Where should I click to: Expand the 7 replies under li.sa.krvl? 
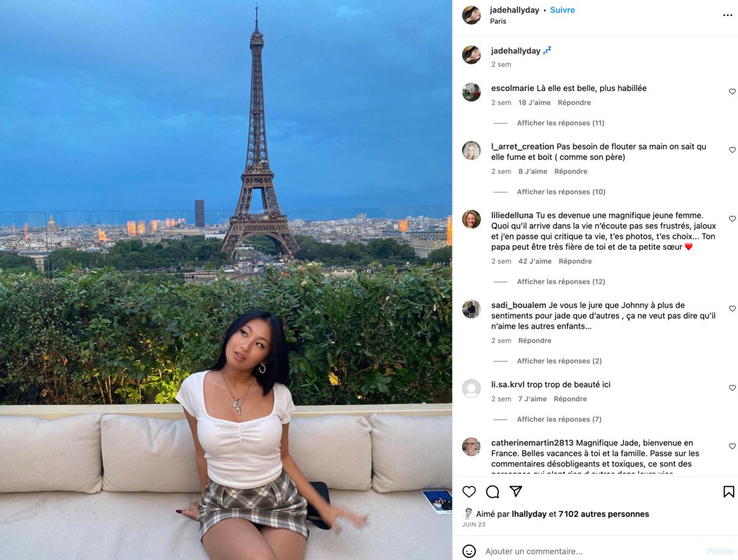click(559, 419)
